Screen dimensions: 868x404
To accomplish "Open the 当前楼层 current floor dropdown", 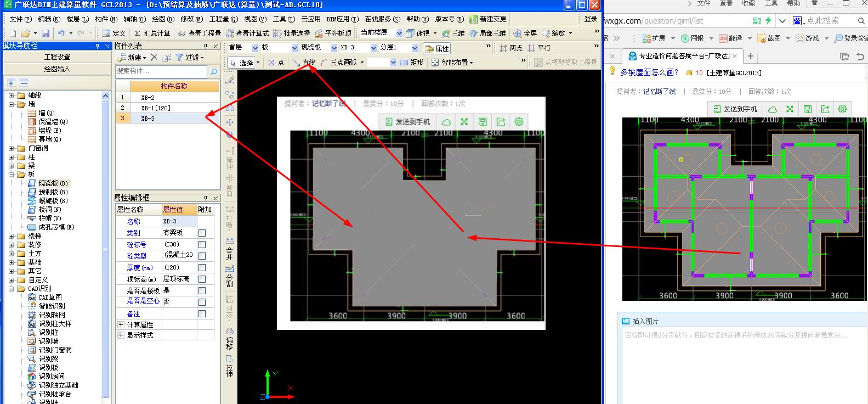I will click(x=399, y=33).
